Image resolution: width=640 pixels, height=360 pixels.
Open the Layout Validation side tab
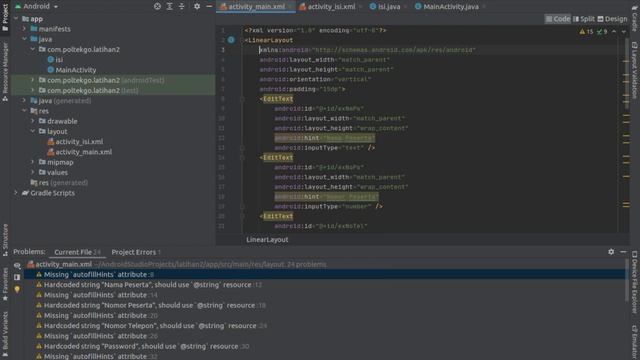pyautogui.click(x=635, y=70)
